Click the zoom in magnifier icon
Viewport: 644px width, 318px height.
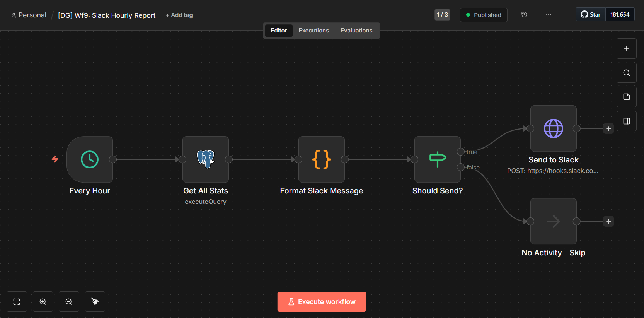tap(43, 302)
